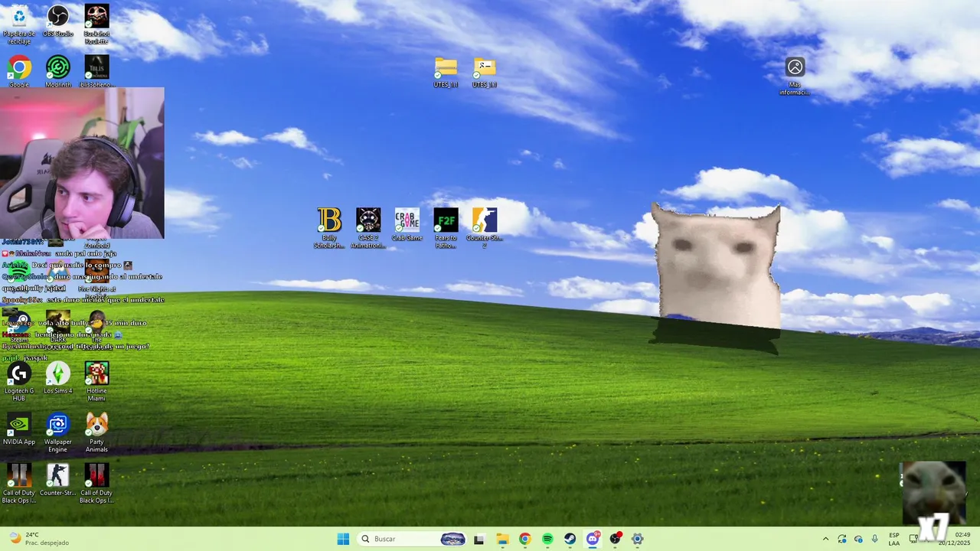Image resolution: width=980 pixels, height=551 pixels.
Task: Launch the CASE 2 Animatronics icon
Action: pyautogui.click(x=368, y=227)
